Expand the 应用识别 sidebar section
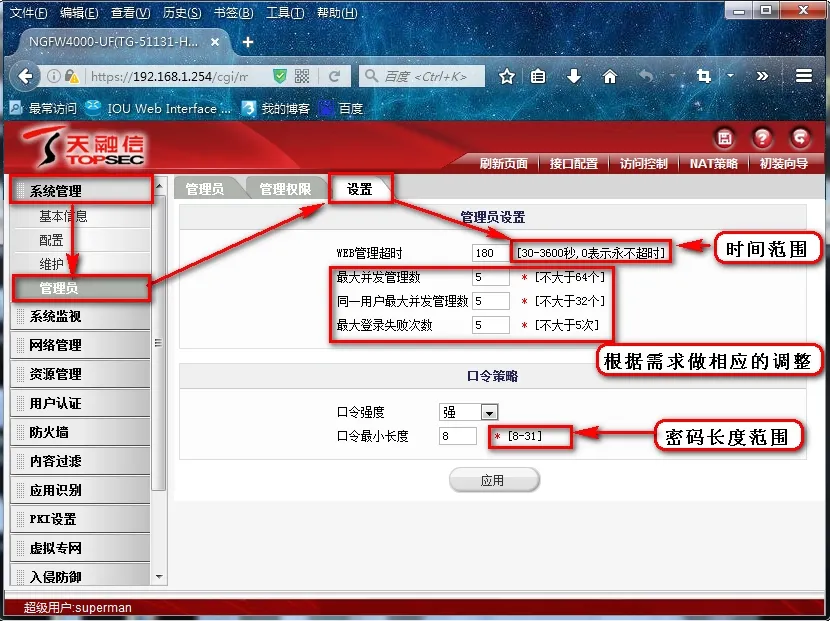830x621 pixels. click(x=80, y=490)
